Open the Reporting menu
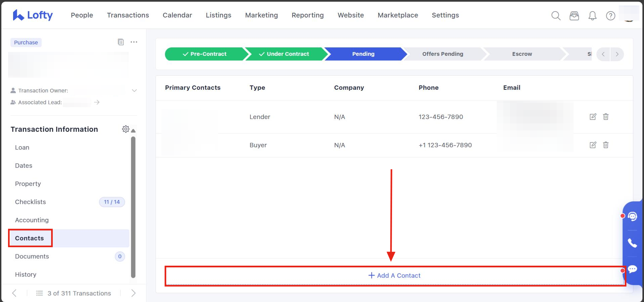The width and height of the screenshot is (644, 302). [x=307, y=15]
